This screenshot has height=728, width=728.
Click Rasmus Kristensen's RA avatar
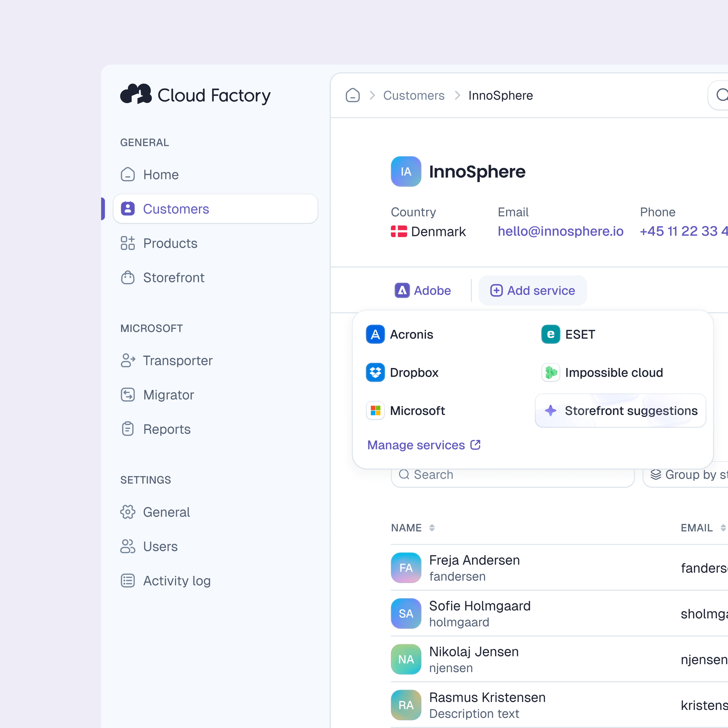point(406,705)
